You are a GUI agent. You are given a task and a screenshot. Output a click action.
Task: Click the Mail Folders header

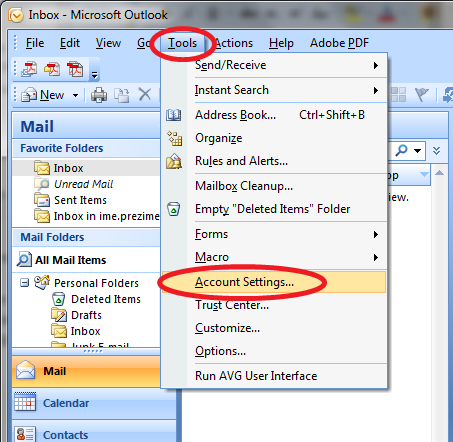pyautogui.click(x=86, y=237)
